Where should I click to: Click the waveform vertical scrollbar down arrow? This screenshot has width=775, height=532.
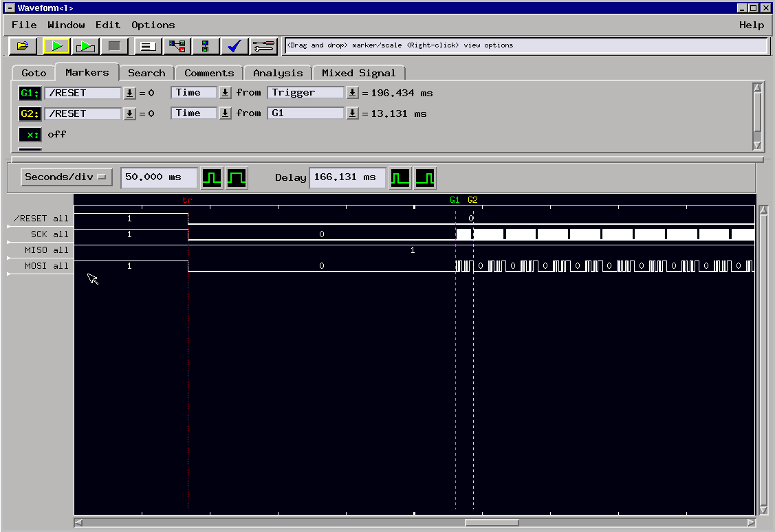(763, 510)
